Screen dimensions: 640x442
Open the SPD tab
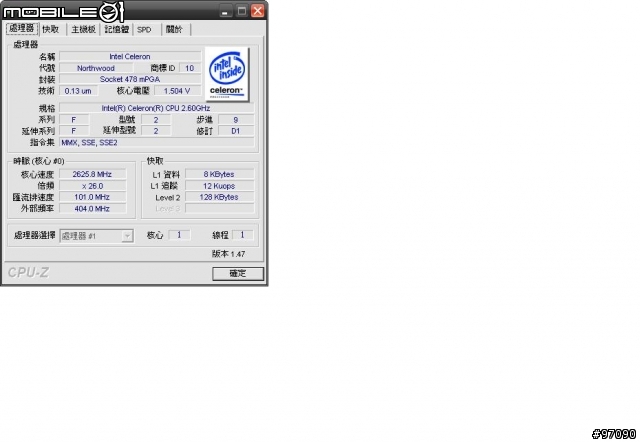click(x=144, y=29)
